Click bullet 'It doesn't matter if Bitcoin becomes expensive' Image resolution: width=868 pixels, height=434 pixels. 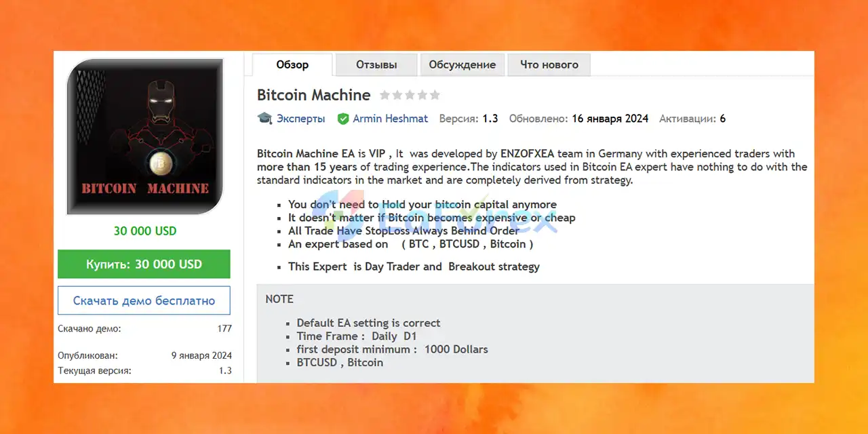[x=431, y=218]
